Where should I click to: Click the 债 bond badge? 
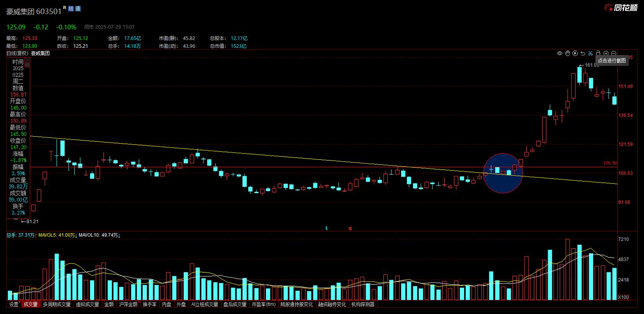(78, 8)
